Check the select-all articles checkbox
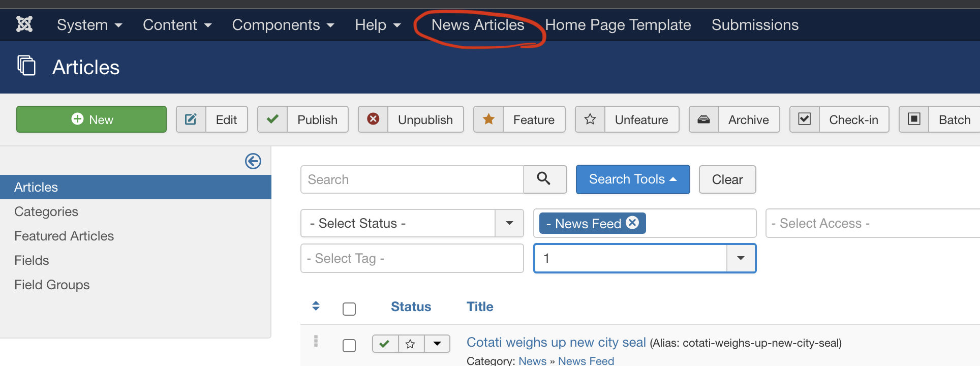Viewport: 980px width, 366px height. pyautogui.click(x=349, y=309)
